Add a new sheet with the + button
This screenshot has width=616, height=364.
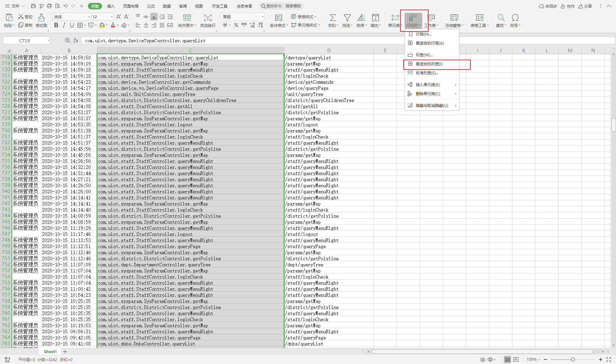click(x=65, y=352)
